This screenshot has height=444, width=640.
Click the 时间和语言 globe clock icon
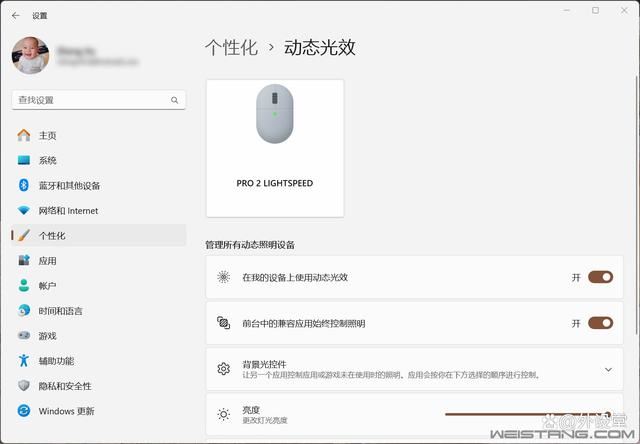[24, 311]
